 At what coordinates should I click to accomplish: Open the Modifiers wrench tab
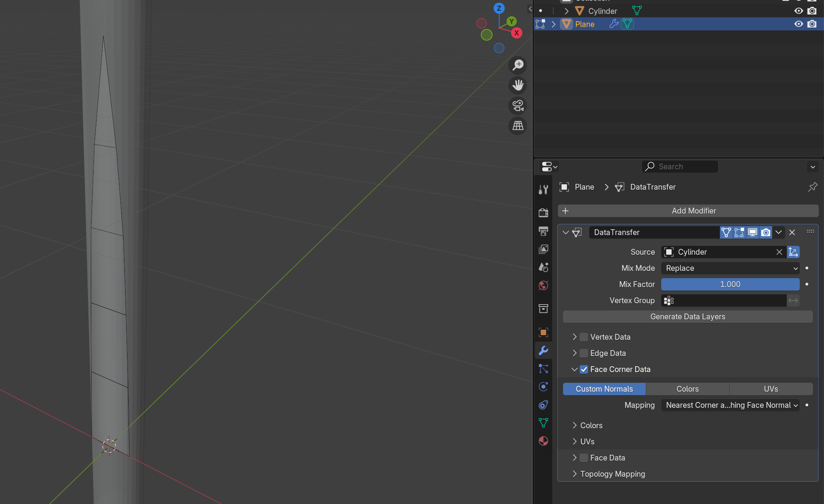pos(543,350)
